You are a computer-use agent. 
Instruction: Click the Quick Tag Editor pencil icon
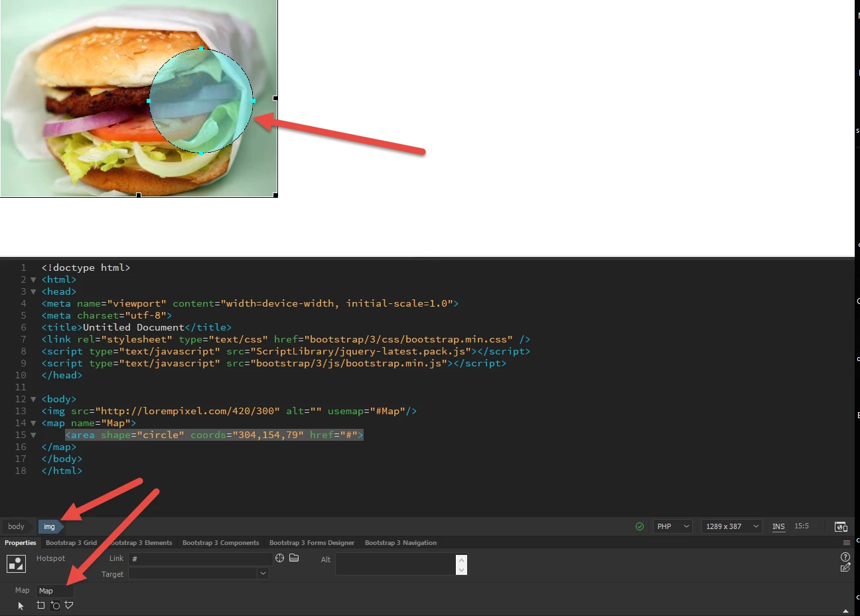tap(845, 568)
